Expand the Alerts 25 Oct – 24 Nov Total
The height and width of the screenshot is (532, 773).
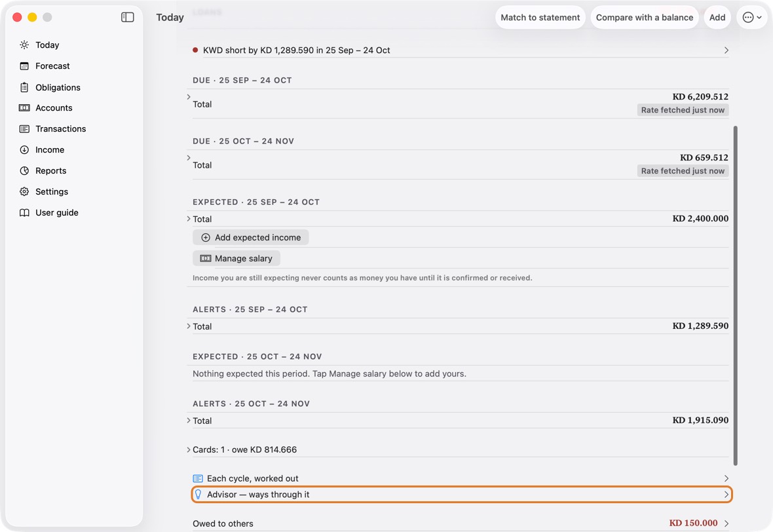[x=188, y=420]
